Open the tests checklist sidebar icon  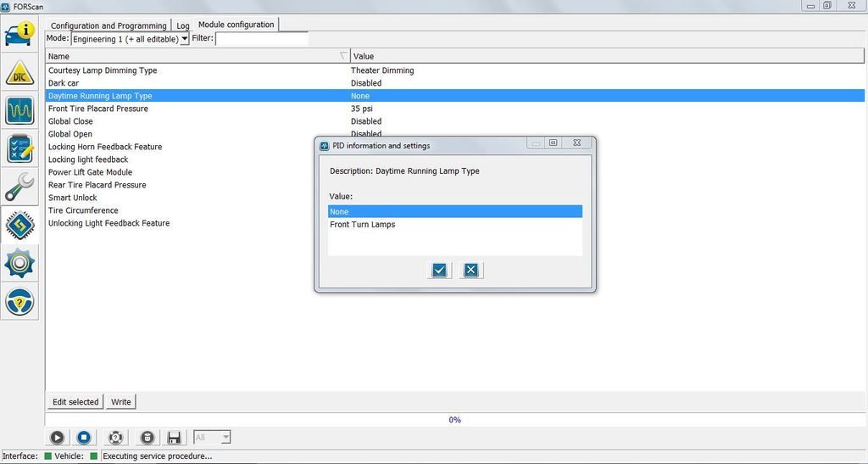tap(19, 148)
